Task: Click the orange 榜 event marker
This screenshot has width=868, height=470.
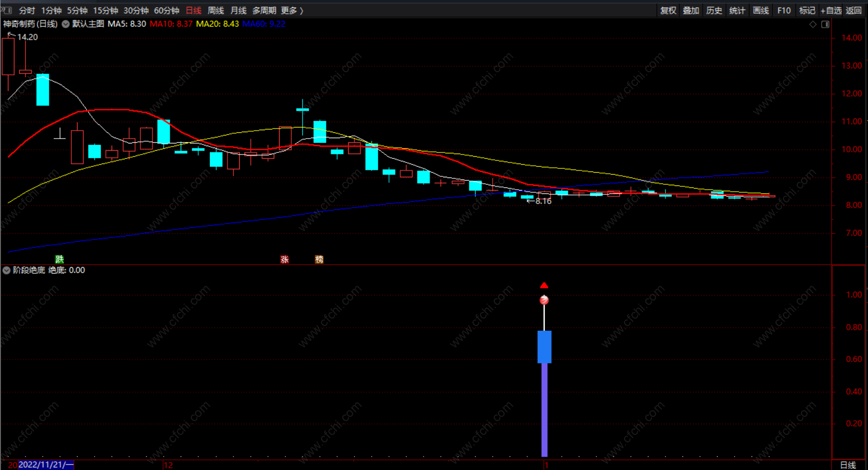Action: pos(319,259)
